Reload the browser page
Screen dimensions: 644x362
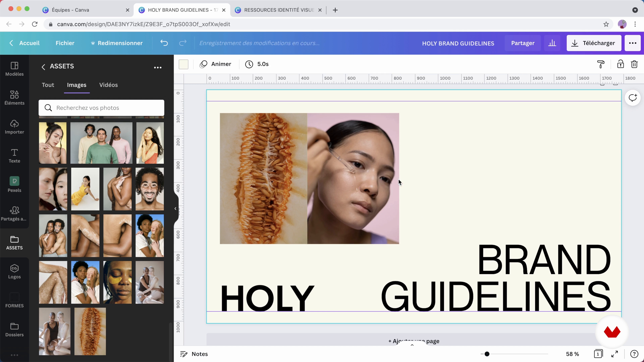click(x=35, y=24)
